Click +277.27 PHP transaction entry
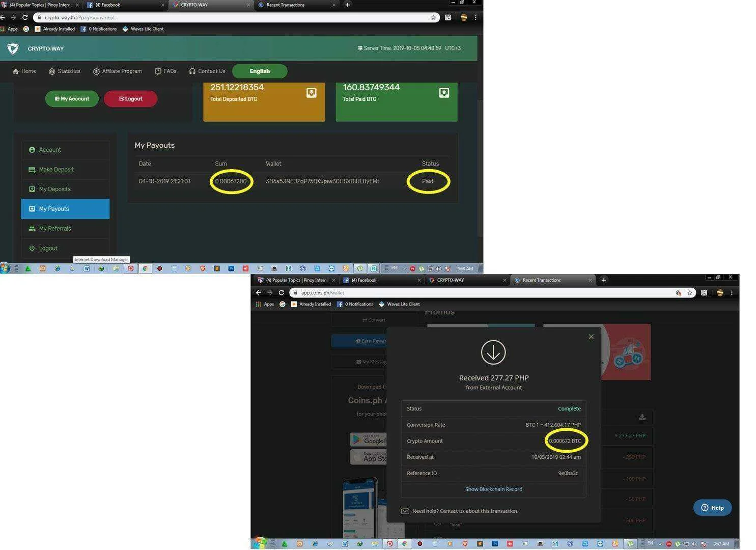 tap(630, 436)
